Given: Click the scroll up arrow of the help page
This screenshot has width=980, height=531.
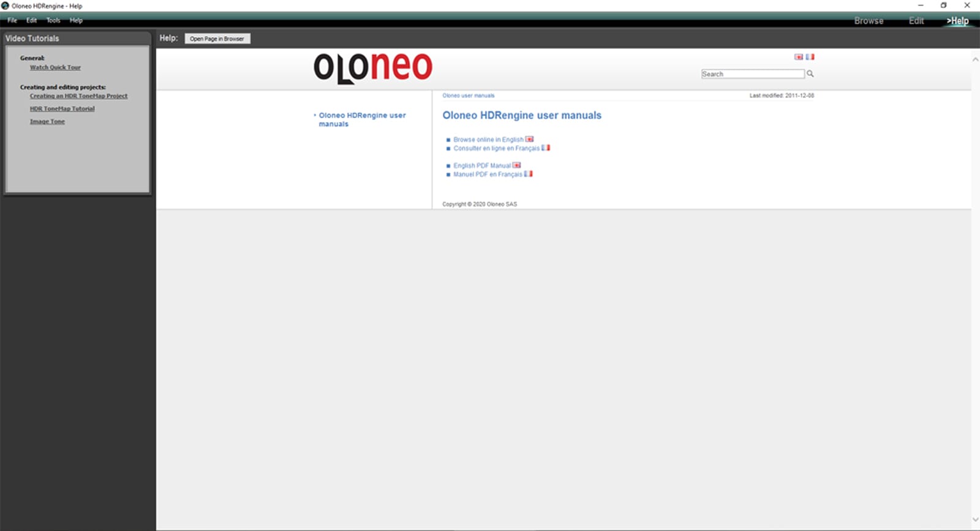Looking at the screenshot, I should tap(975, 59).
